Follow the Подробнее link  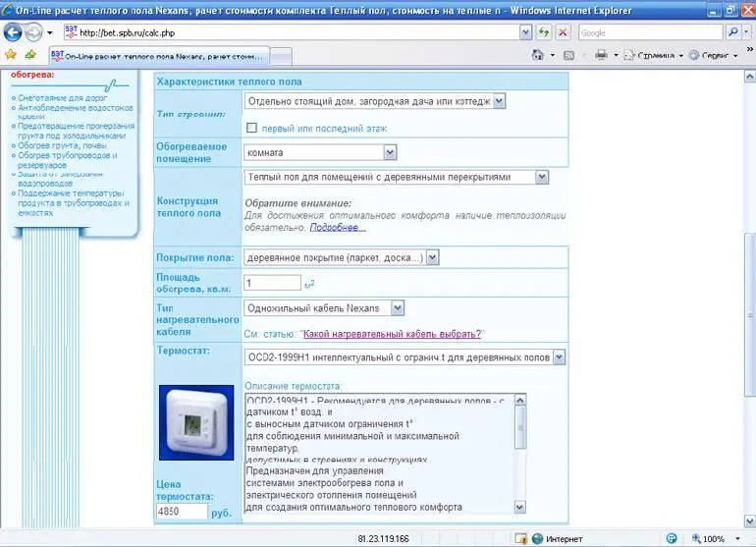338,227
